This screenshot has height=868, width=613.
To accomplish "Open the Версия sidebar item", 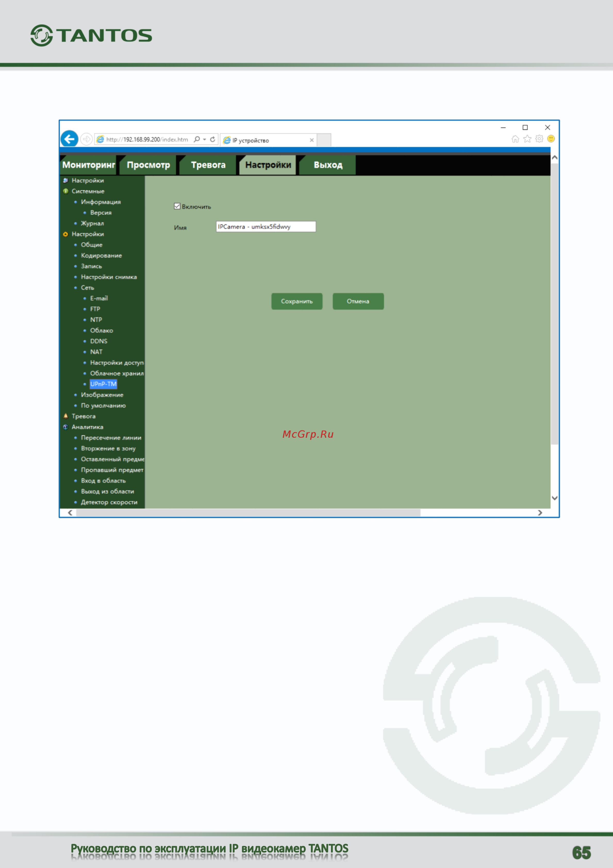I will 101,213.
